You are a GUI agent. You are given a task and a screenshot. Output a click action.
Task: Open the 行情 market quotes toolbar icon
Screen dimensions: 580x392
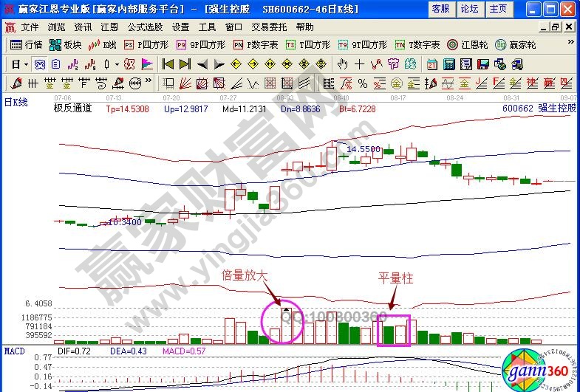point(26,45)
